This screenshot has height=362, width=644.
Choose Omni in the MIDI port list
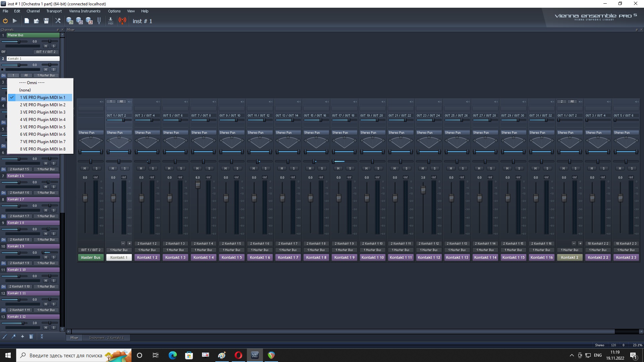(x=32, y=83)
